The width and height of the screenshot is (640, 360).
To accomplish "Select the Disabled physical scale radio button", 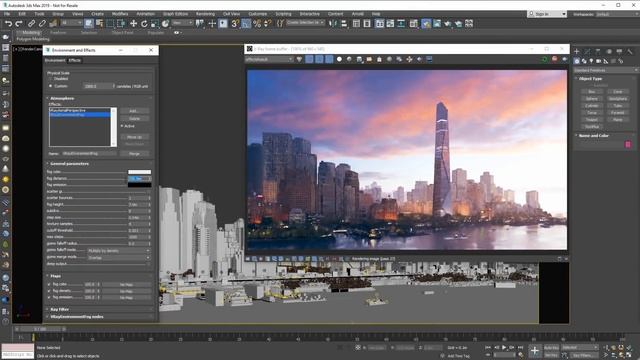I will 51,79.
